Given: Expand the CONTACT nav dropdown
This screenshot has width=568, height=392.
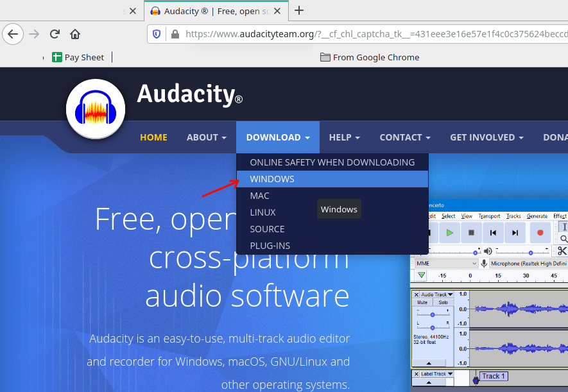Looking at the screenshot, I should (x=405, y=137).
